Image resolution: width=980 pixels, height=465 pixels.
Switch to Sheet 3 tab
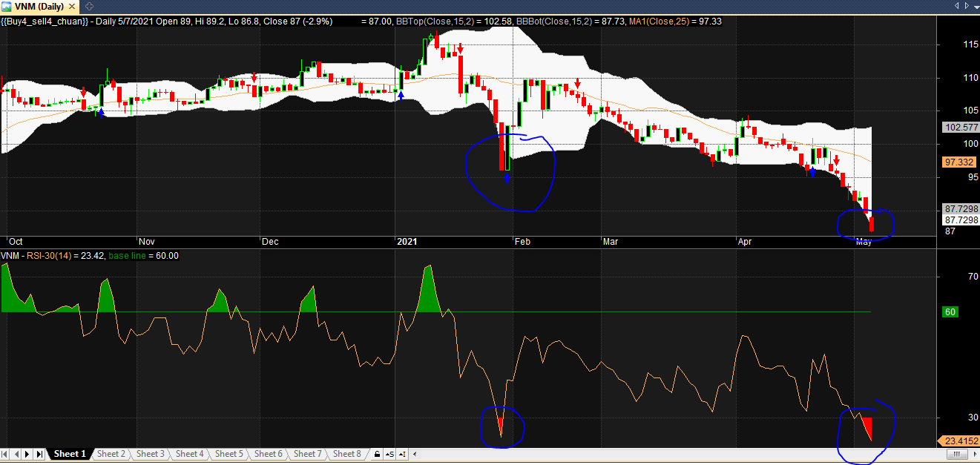(151, 454)
